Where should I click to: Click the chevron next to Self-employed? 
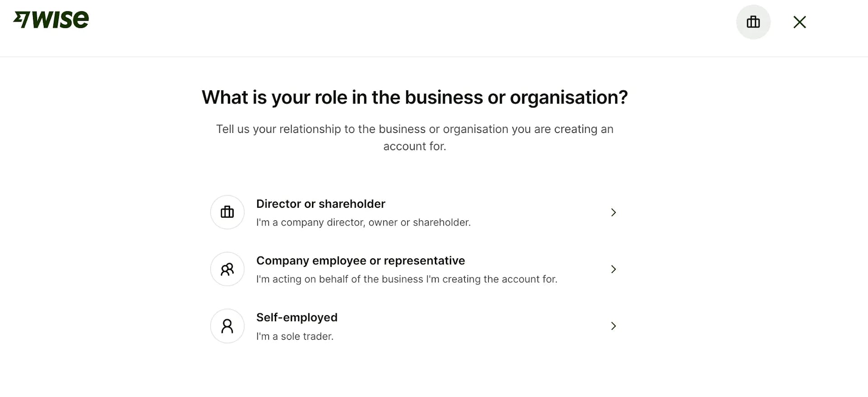tap(613, 326)
